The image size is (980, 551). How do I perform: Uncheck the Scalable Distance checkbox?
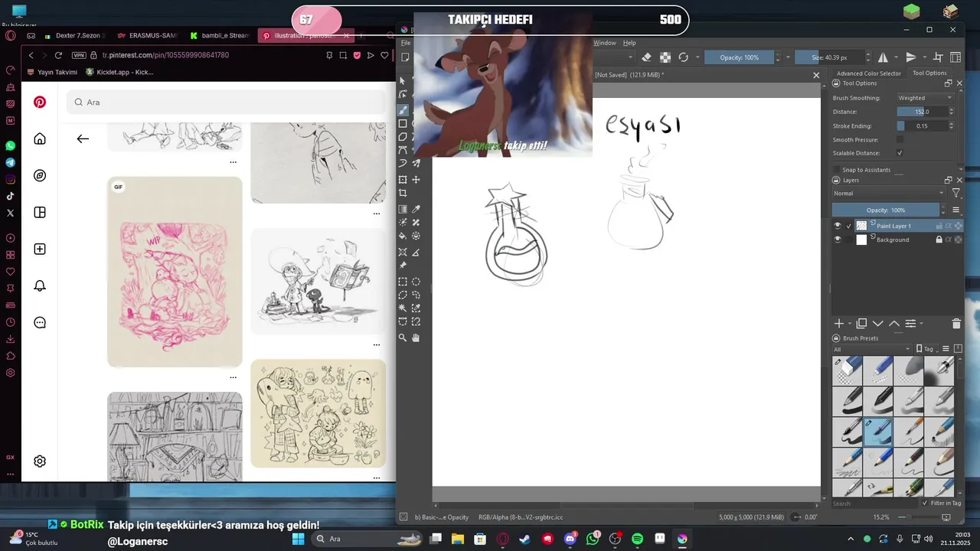pos(900,153)
